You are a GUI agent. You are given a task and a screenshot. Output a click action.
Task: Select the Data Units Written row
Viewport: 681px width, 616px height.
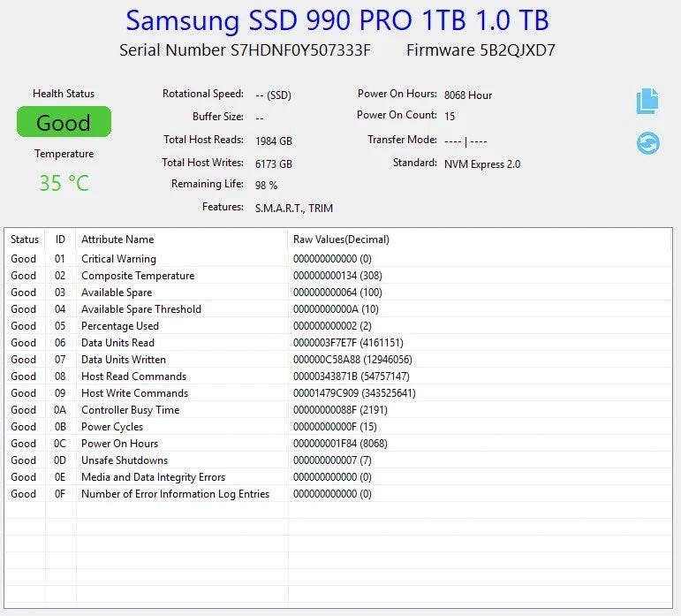[x=338, y=360]
